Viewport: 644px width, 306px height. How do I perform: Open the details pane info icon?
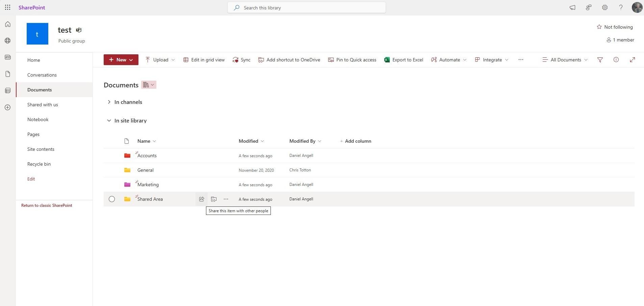(616, 60)
